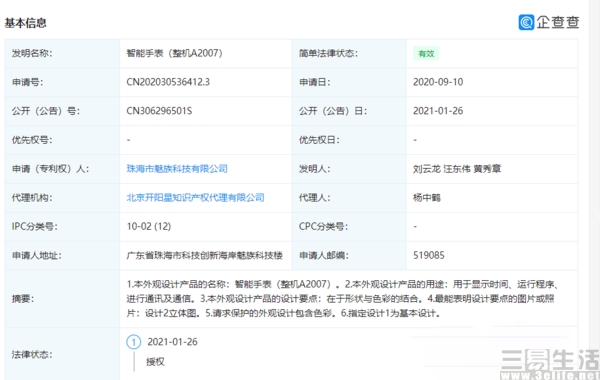Click the CPC分类号 label
The image size is (600, 380).
[323, 227]
